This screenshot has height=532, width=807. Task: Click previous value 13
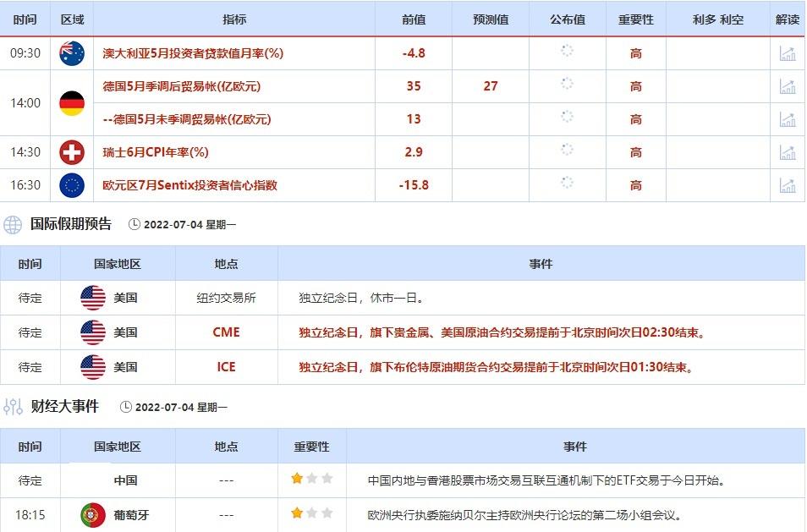coord(414,119)
